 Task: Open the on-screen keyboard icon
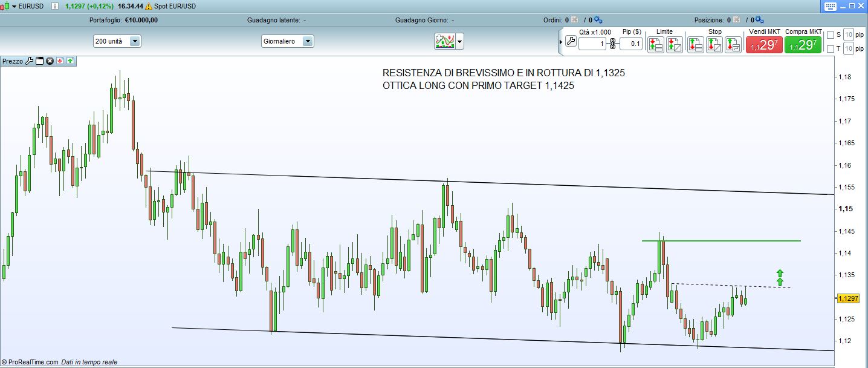(830, 6)
